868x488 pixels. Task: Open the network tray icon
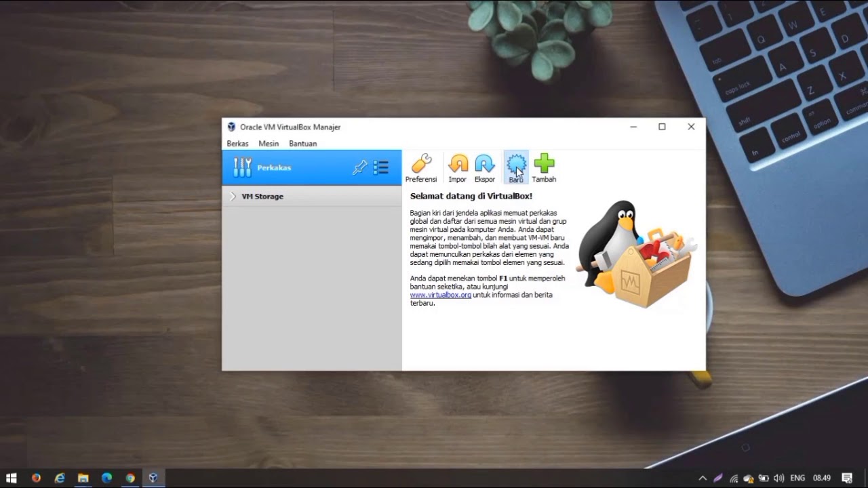coord(734,478)
